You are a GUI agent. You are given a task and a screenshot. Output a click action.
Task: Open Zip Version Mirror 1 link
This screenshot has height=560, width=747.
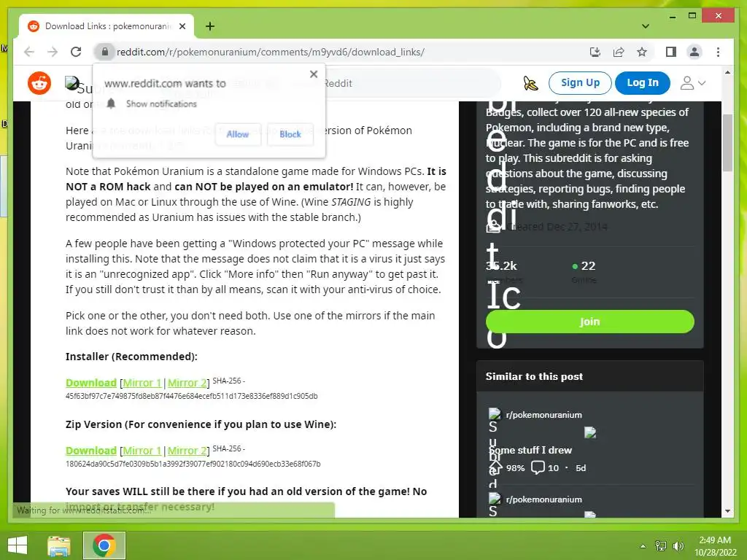click(x=142, y=451)
